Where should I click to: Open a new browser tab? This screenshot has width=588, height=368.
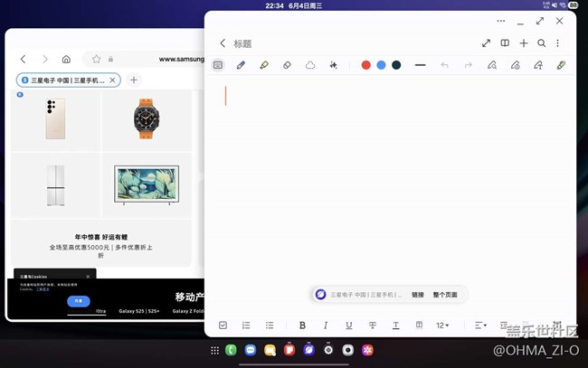[134, 80]
